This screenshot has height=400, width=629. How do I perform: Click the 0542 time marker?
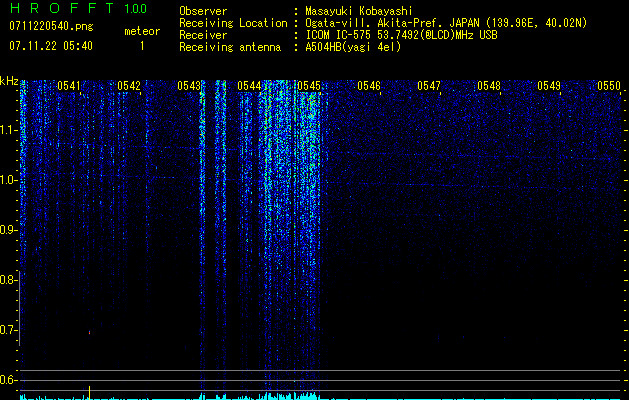(129, 86)
